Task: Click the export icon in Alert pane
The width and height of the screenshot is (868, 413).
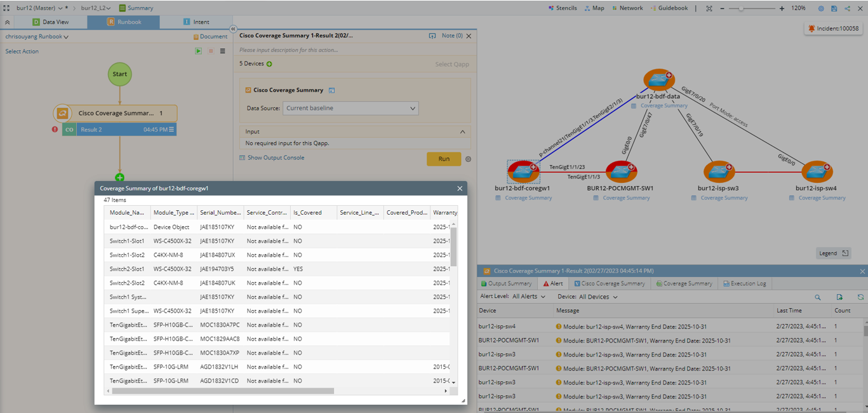Action: pos(839,297)
